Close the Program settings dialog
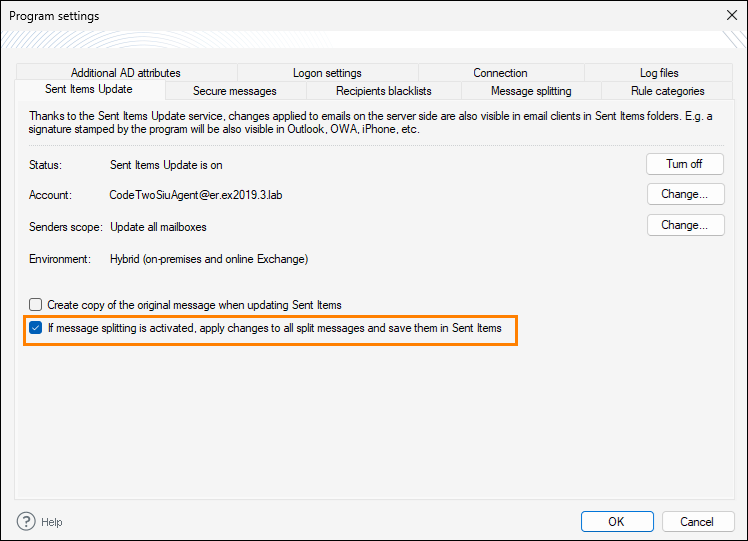Image resolution: width=748 pixels, height=541 pixels. tap(730, 16)
